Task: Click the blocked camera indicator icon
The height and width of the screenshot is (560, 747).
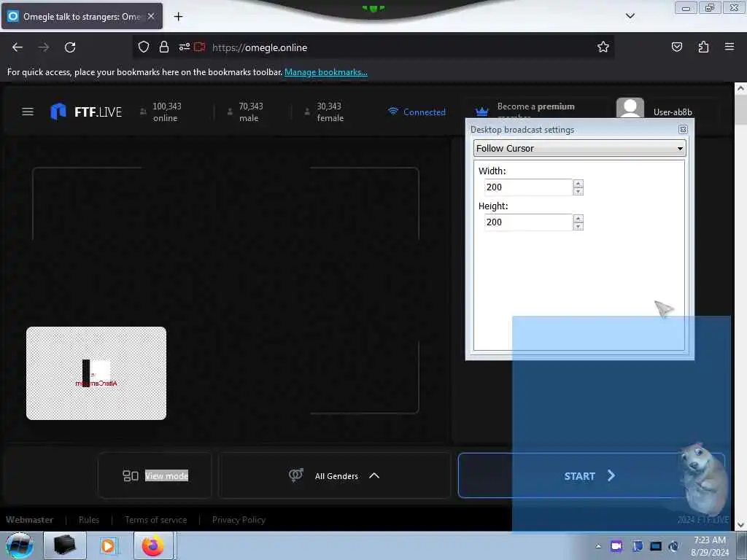Action: click(x=200, y=47)
